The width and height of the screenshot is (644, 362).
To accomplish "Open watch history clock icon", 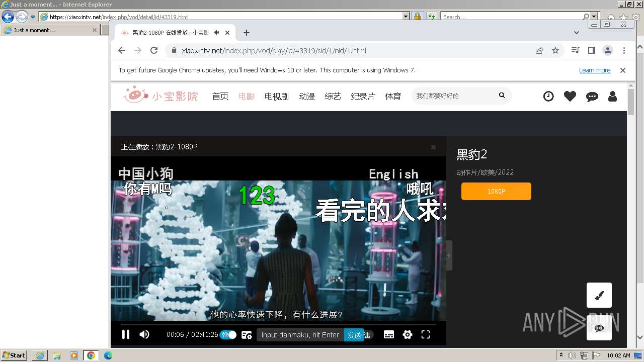I will pyautogui.click(x=548, y=96).
